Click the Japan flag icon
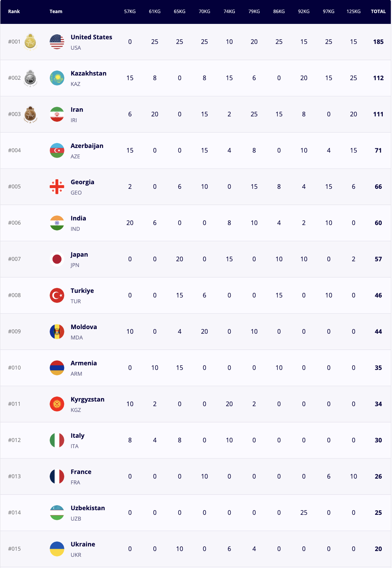Viewport: 392px width, 568px height. 57,259
